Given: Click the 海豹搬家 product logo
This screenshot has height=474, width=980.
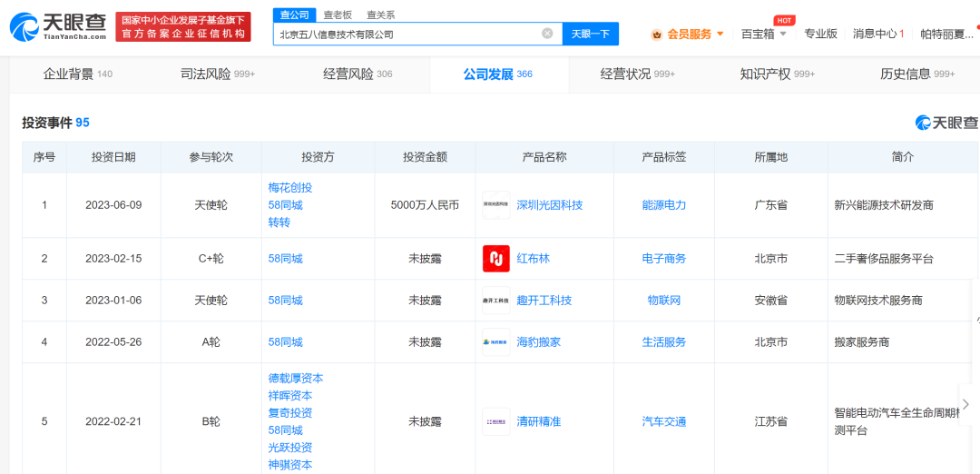Looking at the screenshot, I should click(495, 342).
